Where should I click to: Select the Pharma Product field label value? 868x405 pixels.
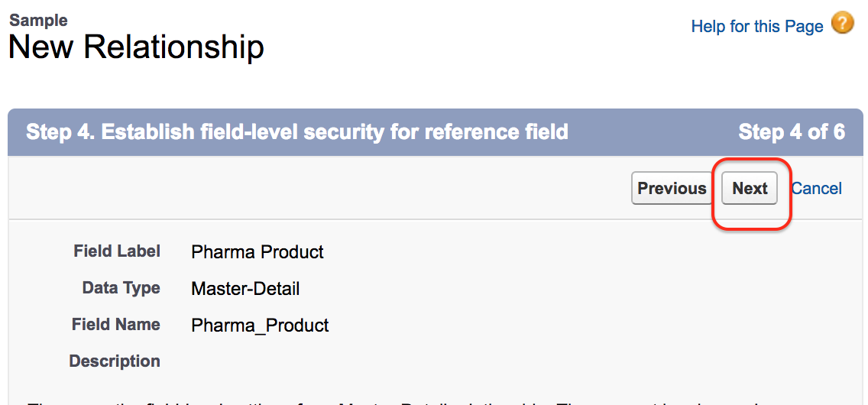257,252
